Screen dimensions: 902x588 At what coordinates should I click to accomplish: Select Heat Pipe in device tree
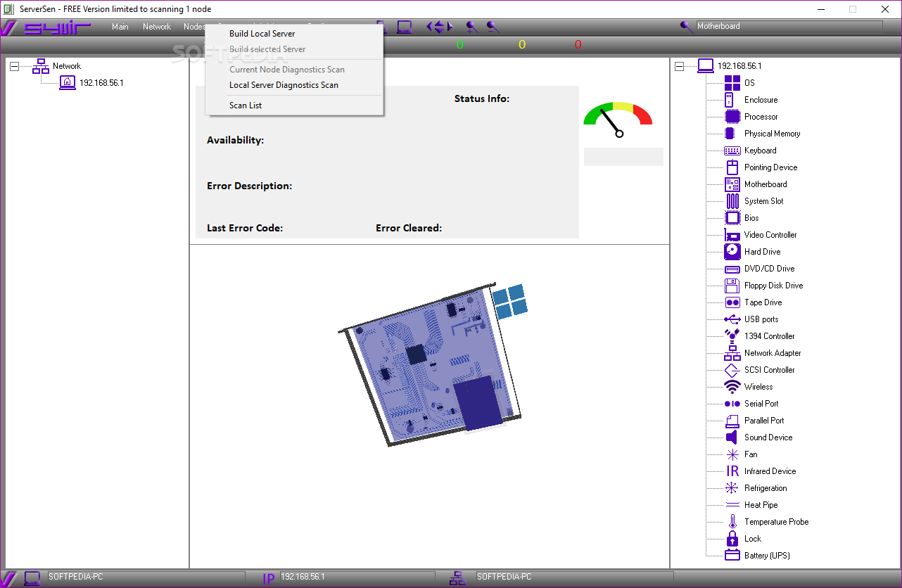(x=761, y=505)
